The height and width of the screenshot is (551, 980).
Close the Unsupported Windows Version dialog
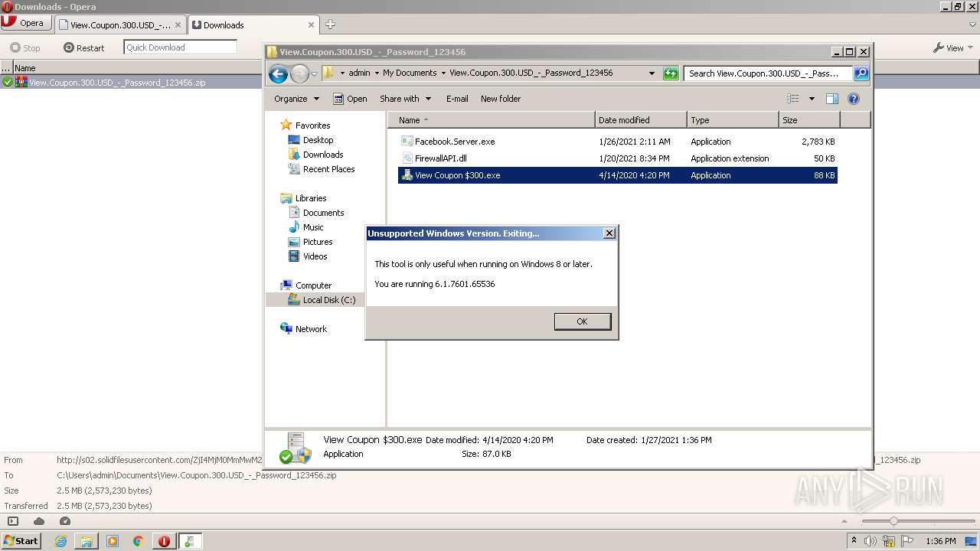coord(609,233)
